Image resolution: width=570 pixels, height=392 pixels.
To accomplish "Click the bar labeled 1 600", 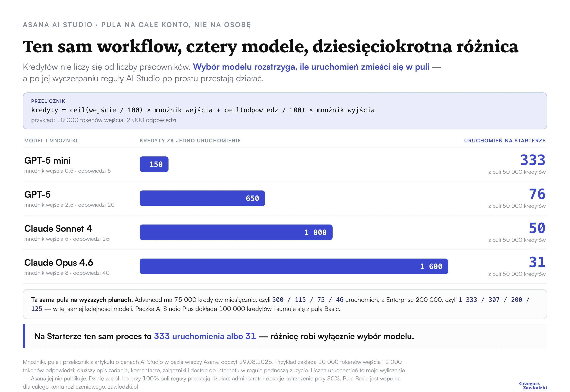I will [x=294, y=267].
